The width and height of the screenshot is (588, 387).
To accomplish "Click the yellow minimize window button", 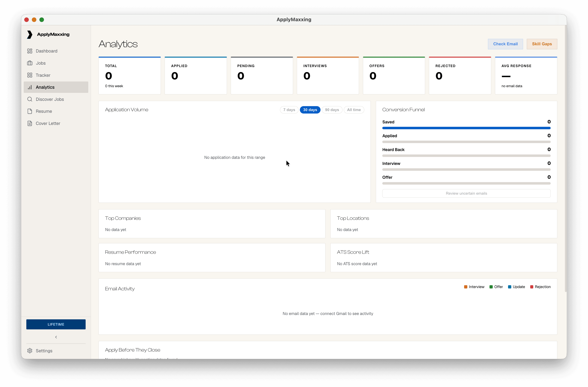I will point(34,20).
